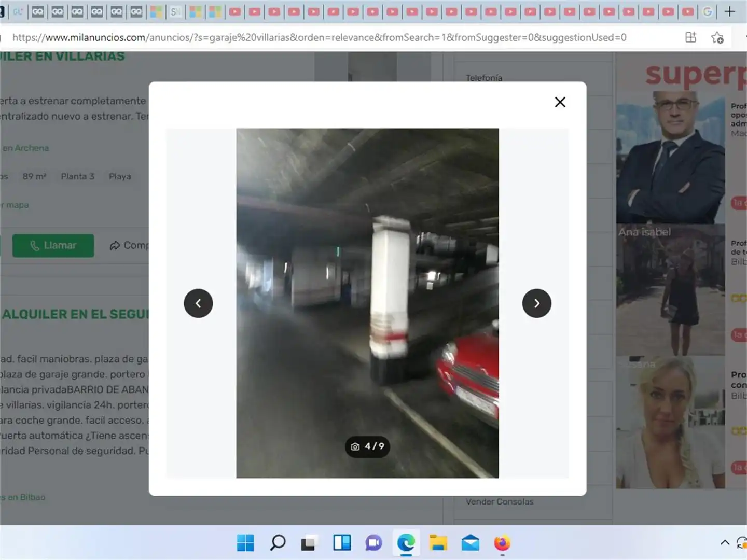Screen dimensions: 747x560
Task: Open the Widgets panel on the taskbar
Action: [342, 543]
